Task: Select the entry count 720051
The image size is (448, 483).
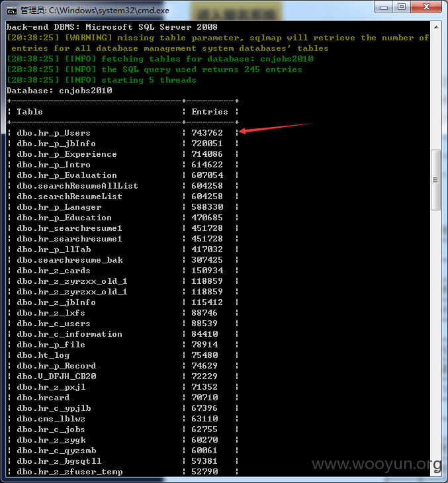Action: (x=207, y=144)
